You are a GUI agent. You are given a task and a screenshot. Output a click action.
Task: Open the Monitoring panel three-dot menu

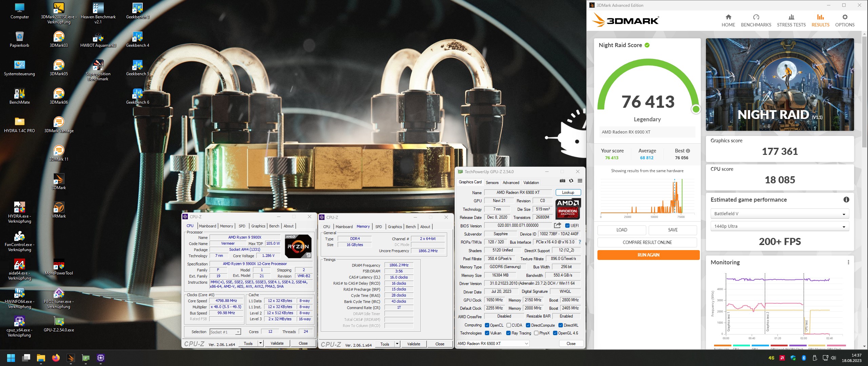848,262
